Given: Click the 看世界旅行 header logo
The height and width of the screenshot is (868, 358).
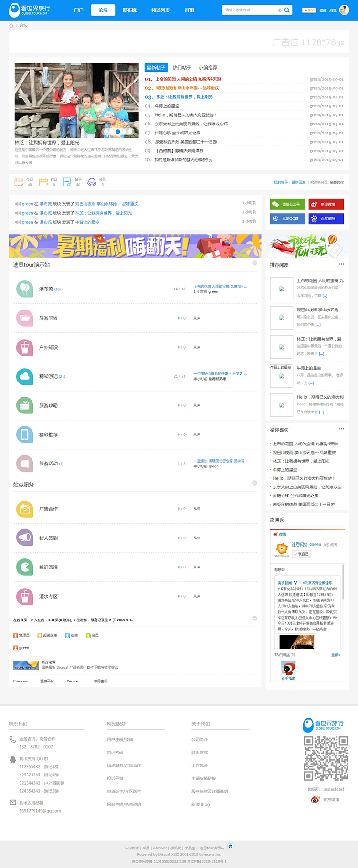Looking at the screenshot, I should click(x=30, y=10).
